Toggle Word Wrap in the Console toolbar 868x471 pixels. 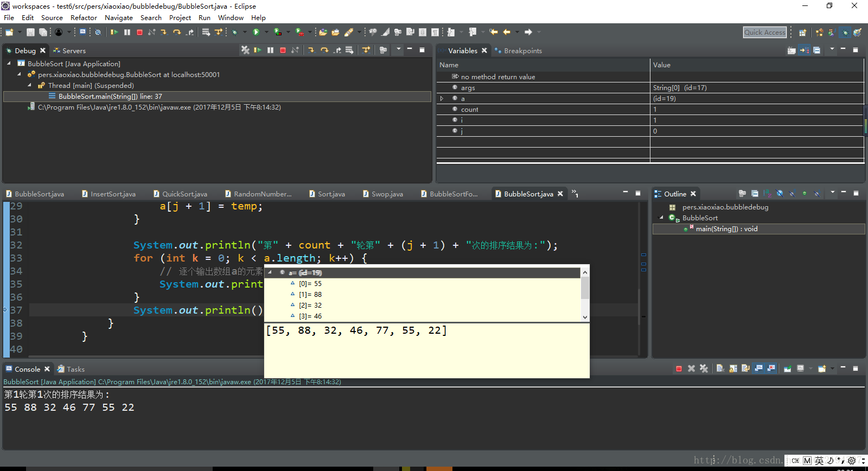[745, 368]
